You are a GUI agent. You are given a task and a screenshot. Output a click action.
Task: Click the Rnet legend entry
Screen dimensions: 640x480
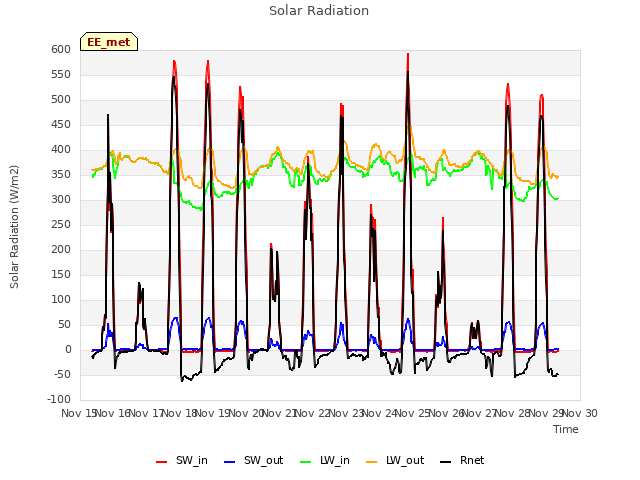click(x=462, y=460)
